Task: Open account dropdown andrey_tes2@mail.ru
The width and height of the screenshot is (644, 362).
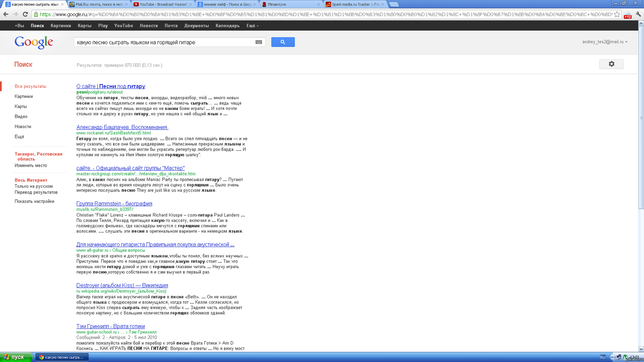Action: pos(605,42)
